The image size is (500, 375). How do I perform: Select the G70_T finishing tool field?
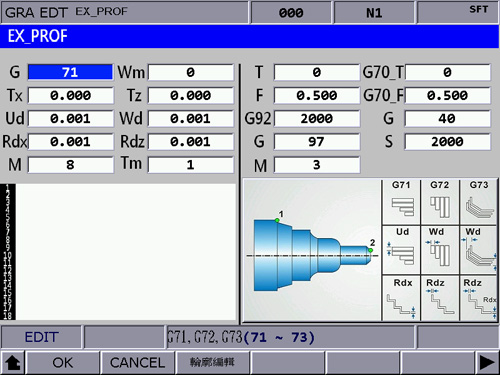pos(447,72)
